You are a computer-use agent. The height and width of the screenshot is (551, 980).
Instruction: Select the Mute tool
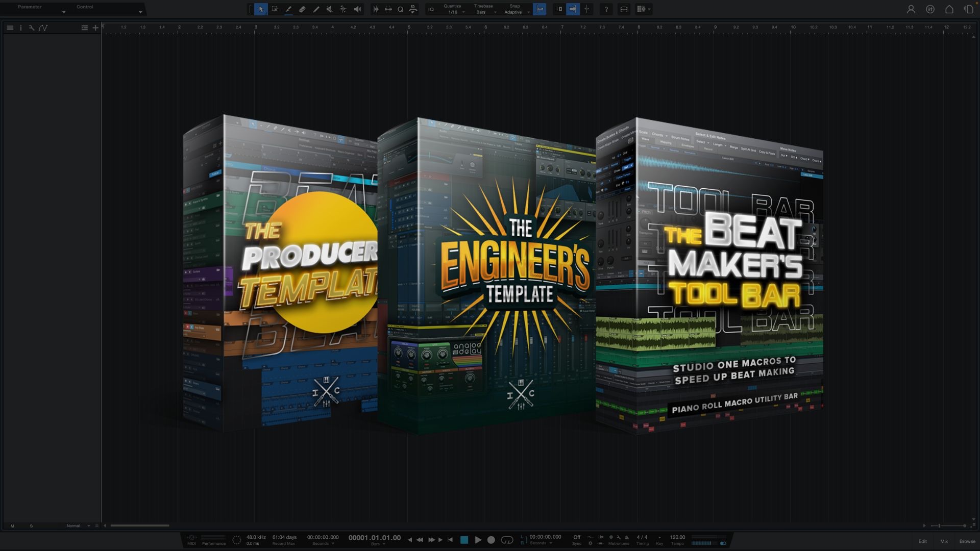click(x=330, y=9)
